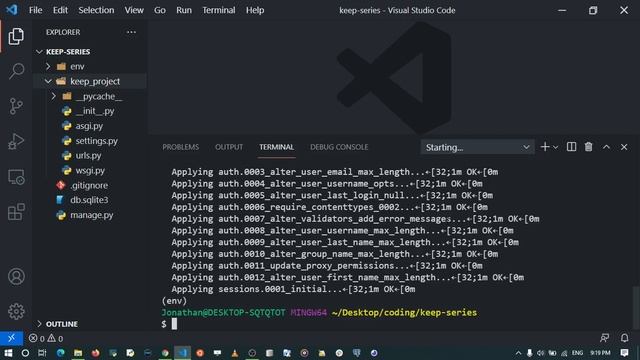Select db.sqlite3 in explorer
The image size is (640, 360).
pos(89,200)
